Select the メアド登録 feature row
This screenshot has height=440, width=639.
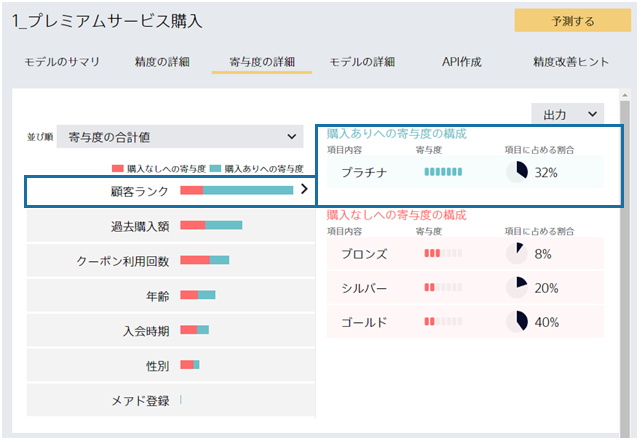point(171,400)
